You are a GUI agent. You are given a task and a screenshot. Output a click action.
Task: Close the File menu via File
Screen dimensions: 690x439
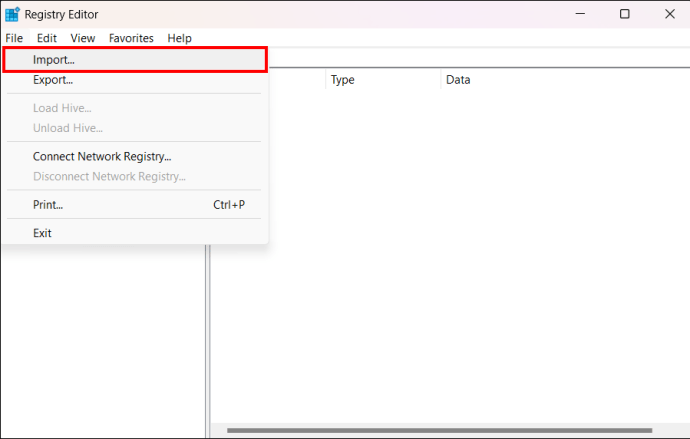click(14, 38)
